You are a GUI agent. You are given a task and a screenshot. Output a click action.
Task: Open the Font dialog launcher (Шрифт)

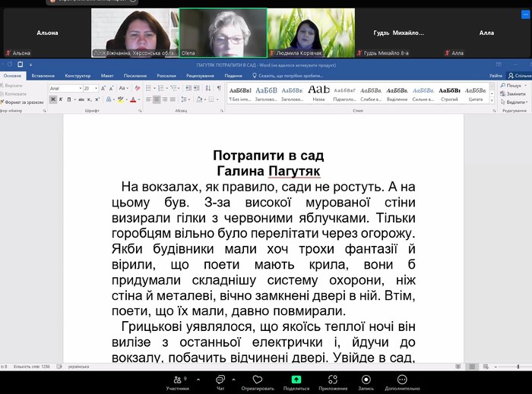click(140, 111)
